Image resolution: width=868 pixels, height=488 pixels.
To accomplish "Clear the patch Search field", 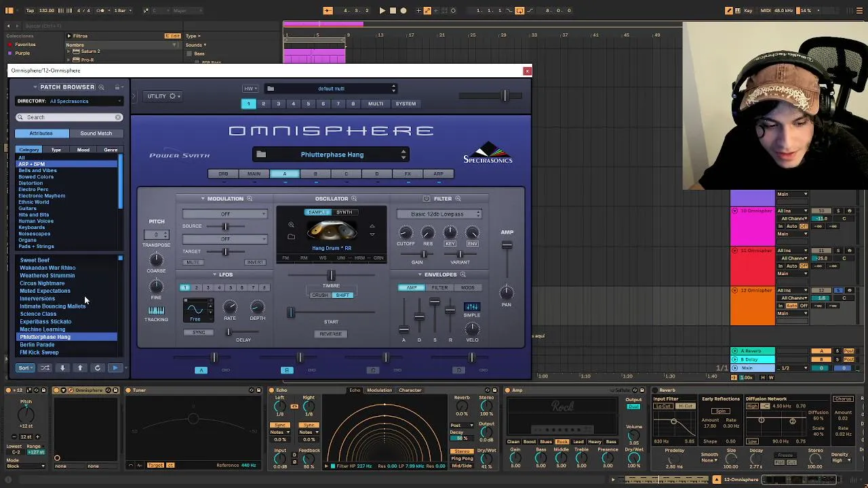I will (x=118, y=117).
